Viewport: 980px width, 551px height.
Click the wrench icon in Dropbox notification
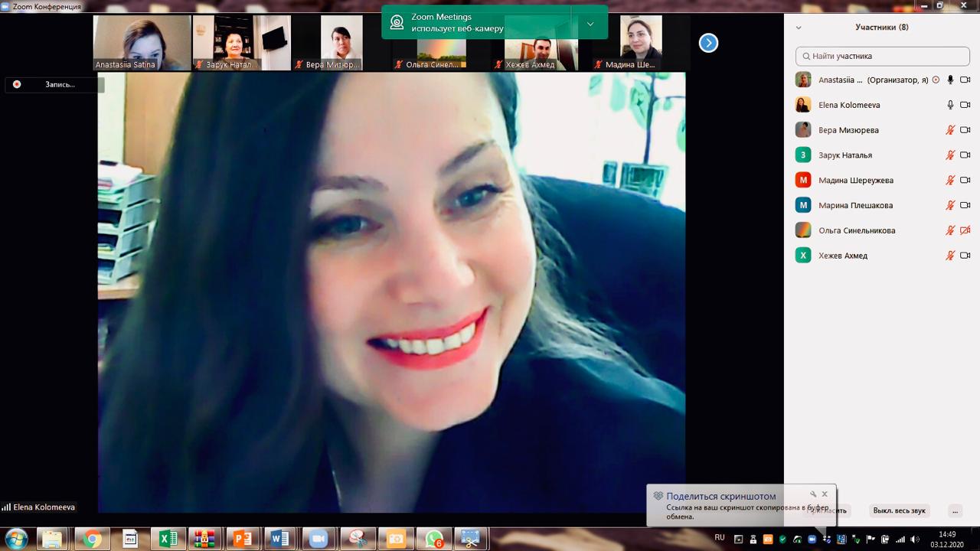click(x=813, y=494)
